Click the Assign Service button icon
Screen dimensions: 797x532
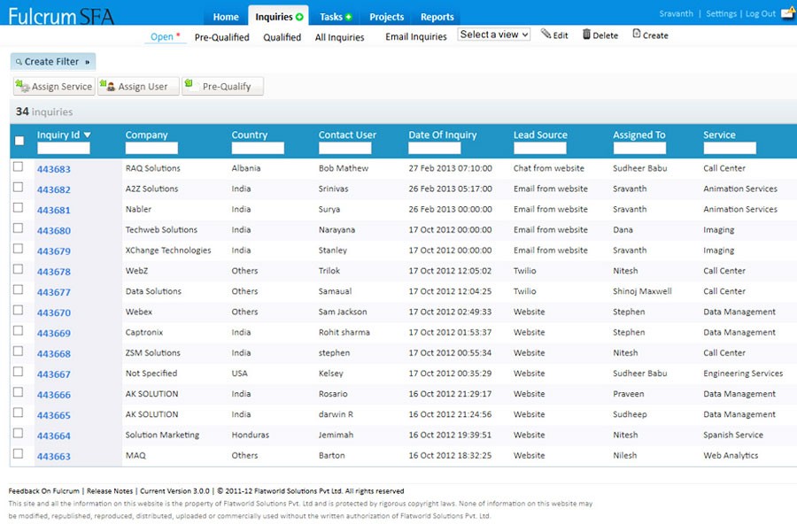pos(22,86)
